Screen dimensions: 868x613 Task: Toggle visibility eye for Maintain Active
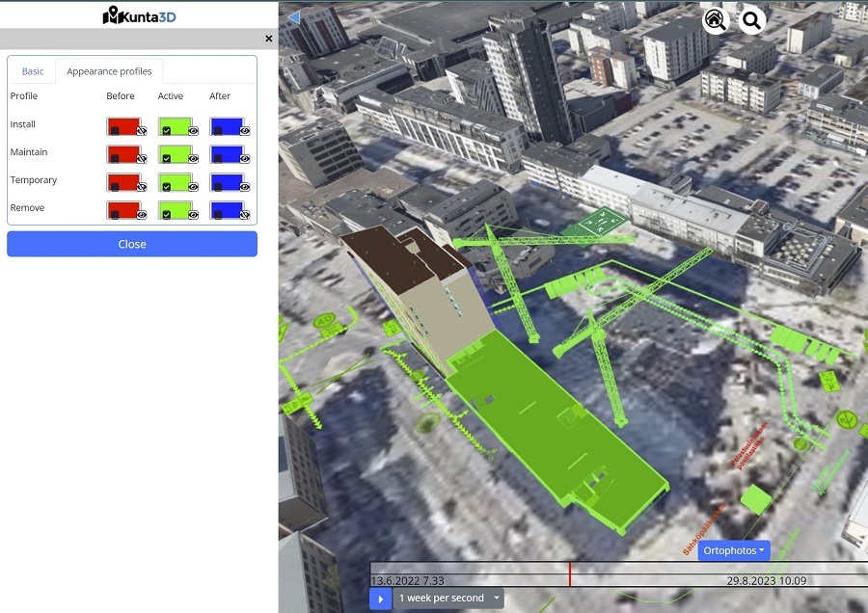coord(193,159)
